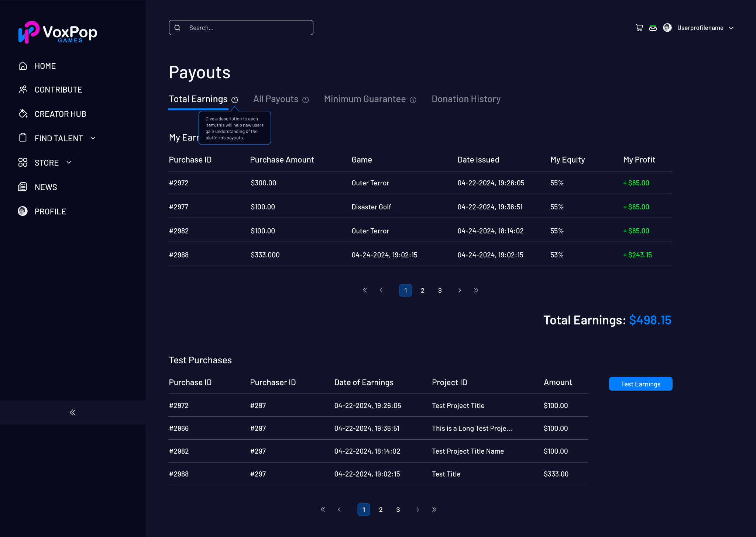Click Purchase ID #2977 in My Earnings
The height and width of the screenshot is (537, 756).
coord(179,207)
